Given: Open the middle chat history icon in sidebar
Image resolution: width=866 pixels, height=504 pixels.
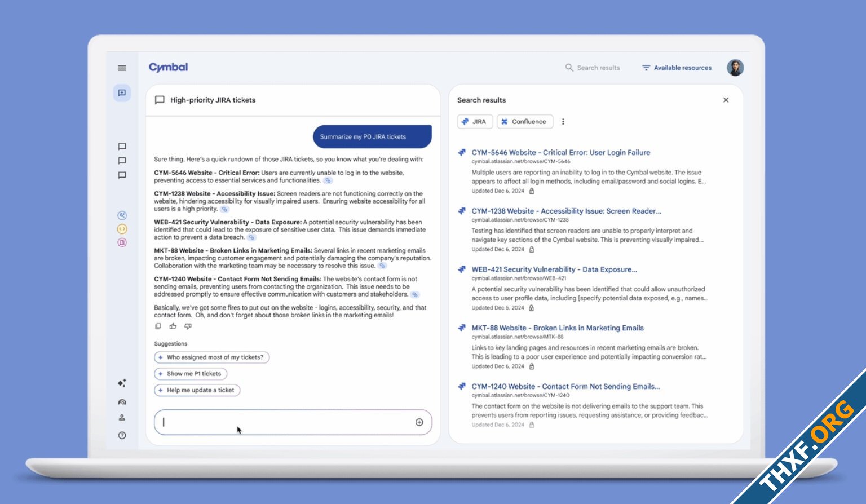Looking at the screenshot, I should [x=122, y=161].
